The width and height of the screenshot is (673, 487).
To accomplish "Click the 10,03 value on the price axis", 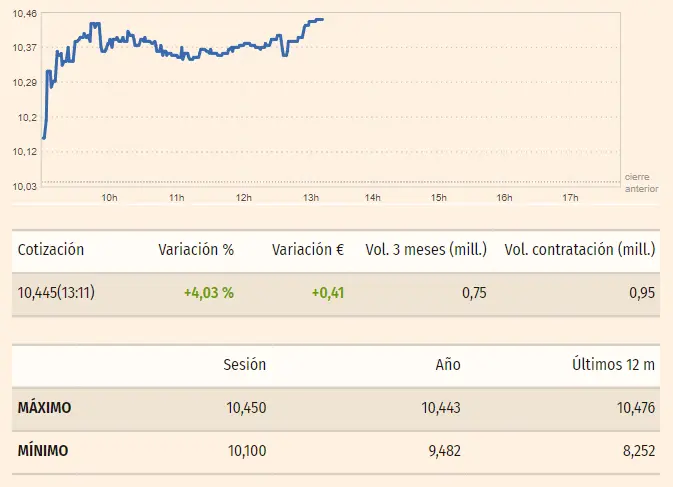I will [x=27, y=186].
